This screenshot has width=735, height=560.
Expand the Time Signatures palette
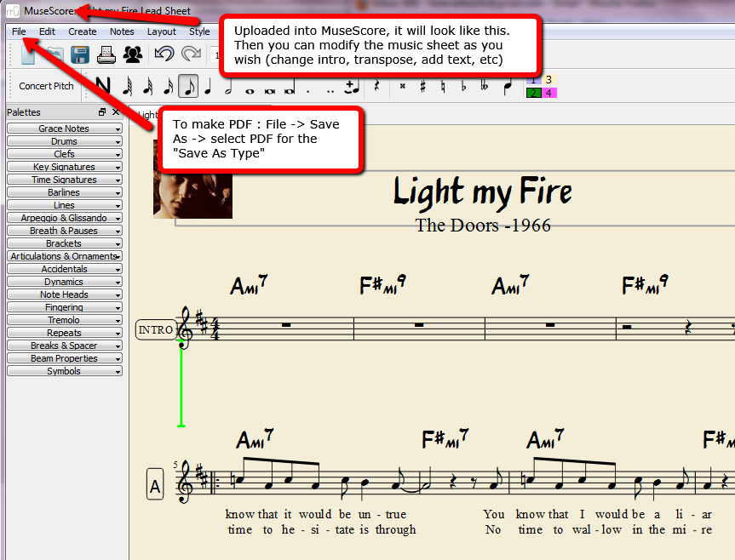point(64,180)
